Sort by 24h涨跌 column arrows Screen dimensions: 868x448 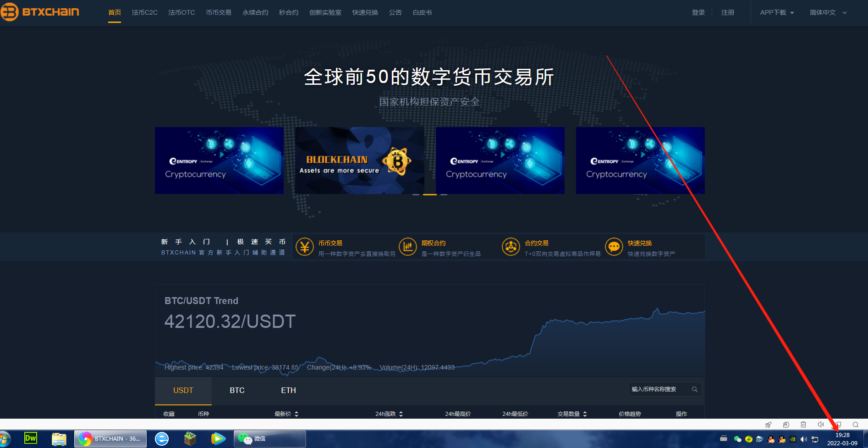[x=401, y=414]
